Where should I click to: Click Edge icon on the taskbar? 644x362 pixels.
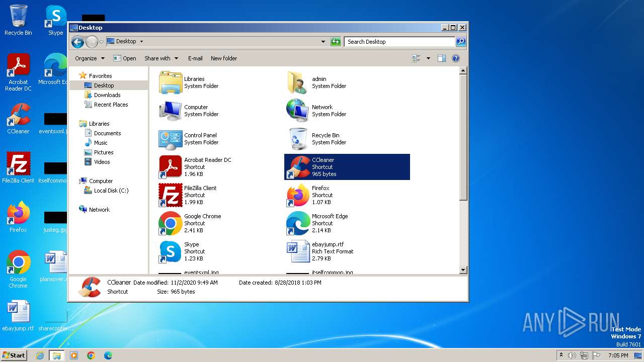click(x=108, y=355)
